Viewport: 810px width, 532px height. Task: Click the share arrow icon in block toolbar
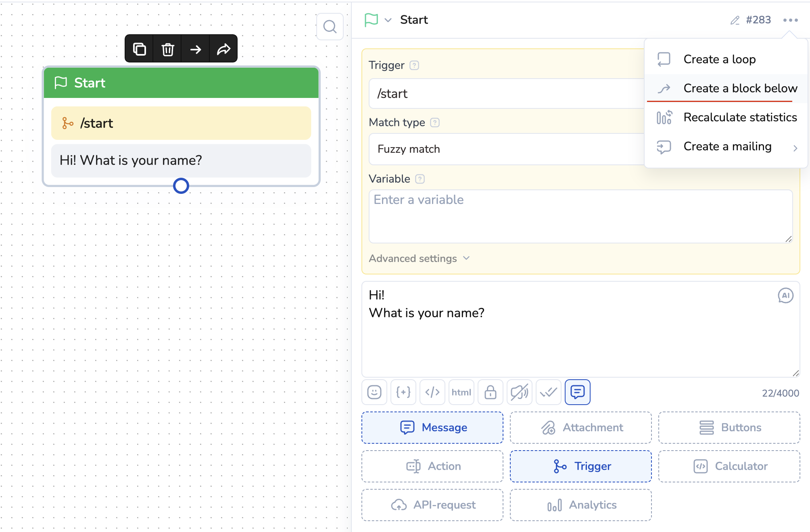[x=223, y=49]
